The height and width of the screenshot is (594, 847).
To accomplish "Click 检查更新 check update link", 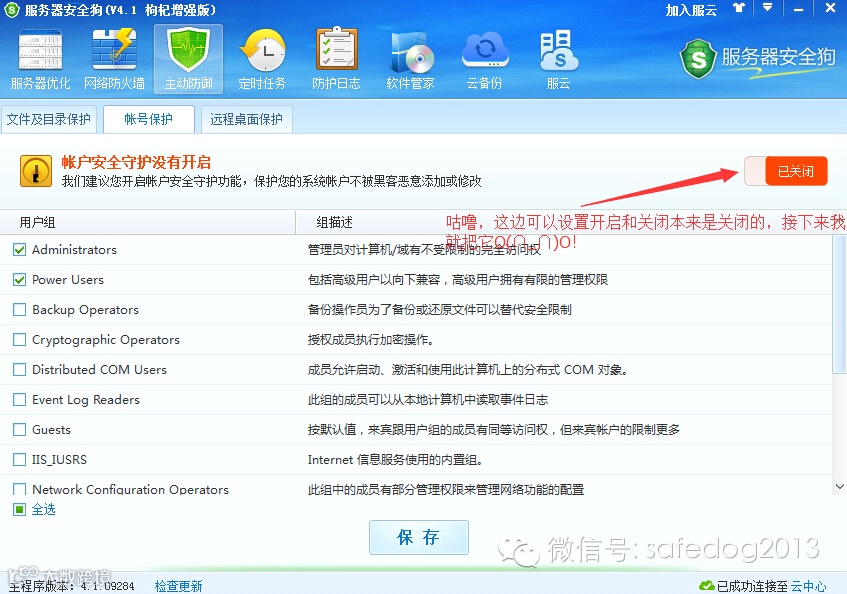I will click(x=178, y=586).
